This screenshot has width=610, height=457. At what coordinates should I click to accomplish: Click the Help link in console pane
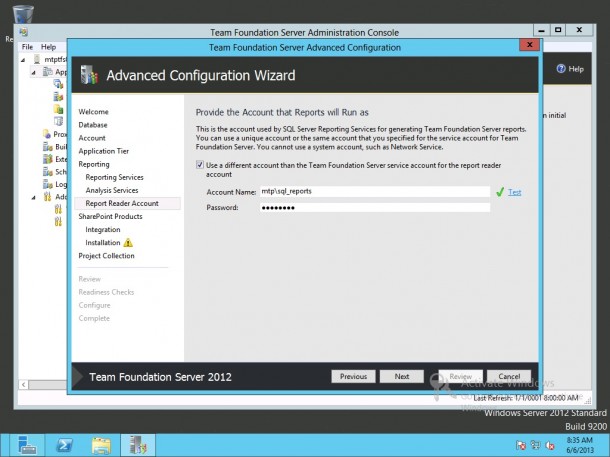(x=576, y=69)
